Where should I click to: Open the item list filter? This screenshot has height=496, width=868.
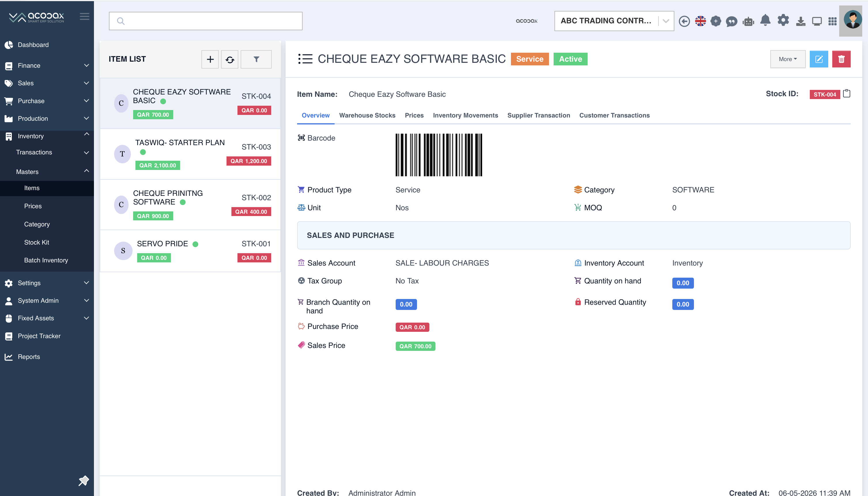tap(256, 59)
